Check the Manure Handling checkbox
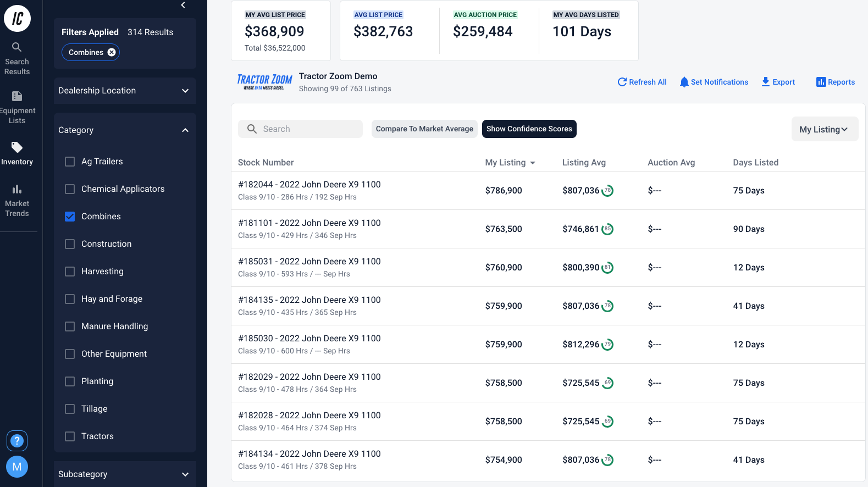The height and width of the screenshot is (487, 868). pos(70,326)
